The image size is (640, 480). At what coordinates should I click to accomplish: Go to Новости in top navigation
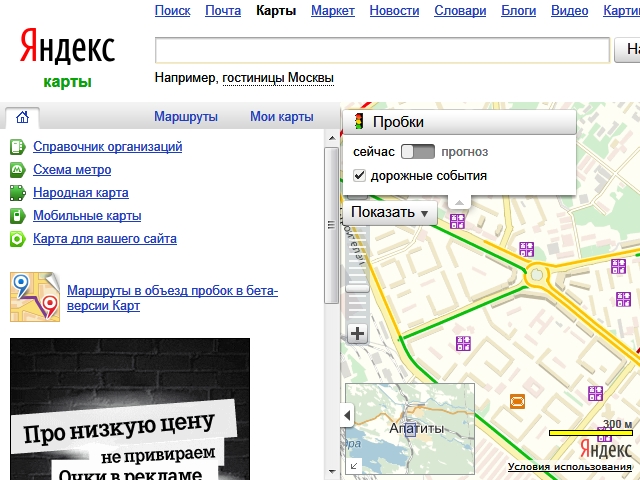tap(394, 11)
